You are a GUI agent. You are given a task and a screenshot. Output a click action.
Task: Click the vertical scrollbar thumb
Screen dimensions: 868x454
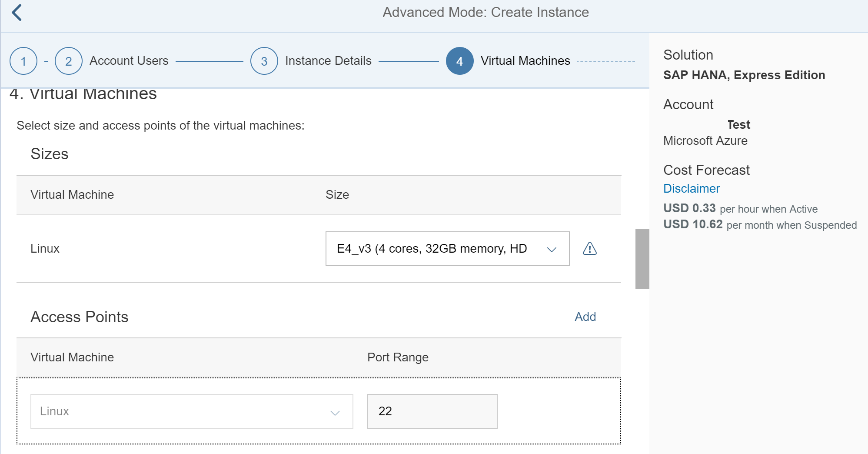[x=642, y=259]
